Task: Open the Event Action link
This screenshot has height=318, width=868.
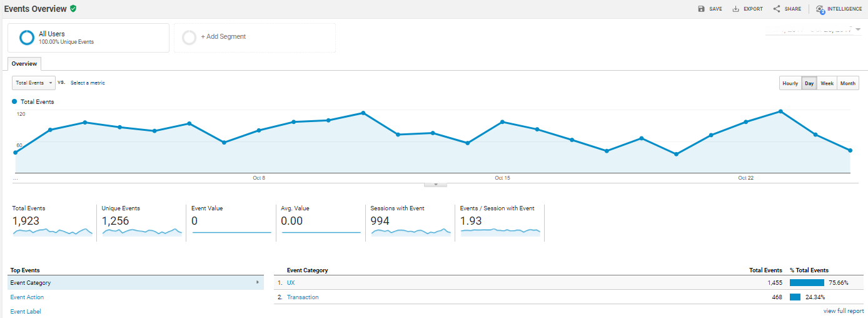Action: click(x=27, y=297)
